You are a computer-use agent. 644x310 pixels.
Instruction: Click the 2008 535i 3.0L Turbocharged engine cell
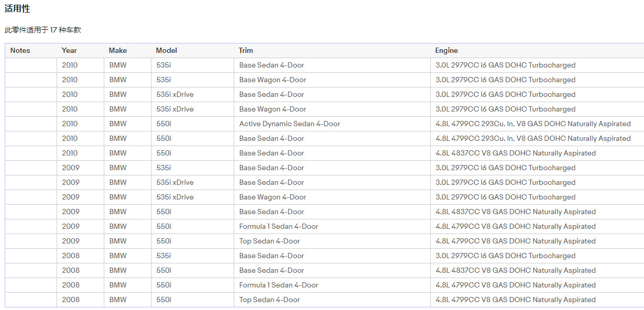505,256
